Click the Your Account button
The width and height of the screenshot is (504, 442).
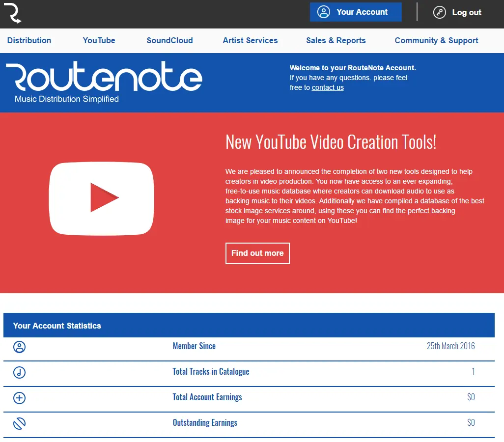[356, 12]
